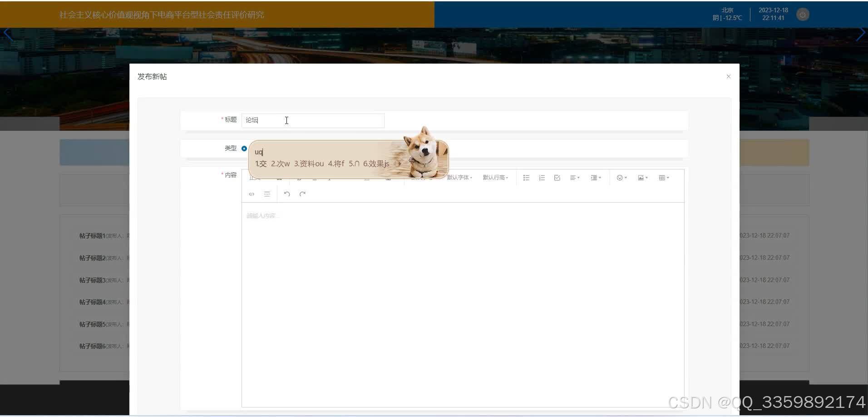The height and width of the screenshot is (417, 868).
Task: Choose IME candidate 3 资料ou
Action: click(309, 164)
